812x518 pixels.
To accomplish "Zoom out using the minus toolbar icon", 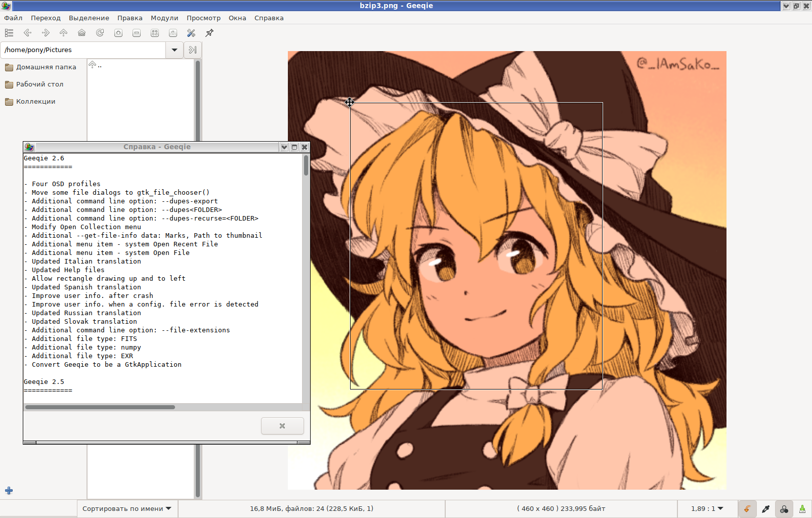I will pyautogui.click(x=137, y=33).
